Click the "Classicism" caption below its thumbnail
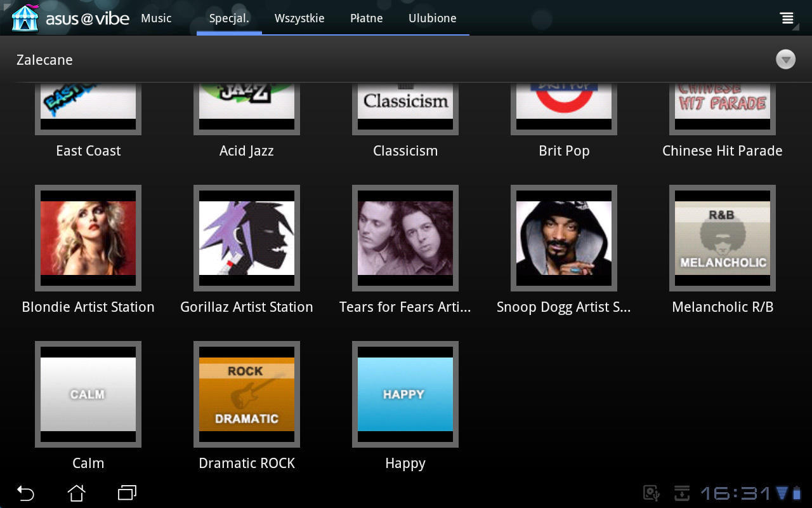Screen dimensions: 812x508 (405, 151)
